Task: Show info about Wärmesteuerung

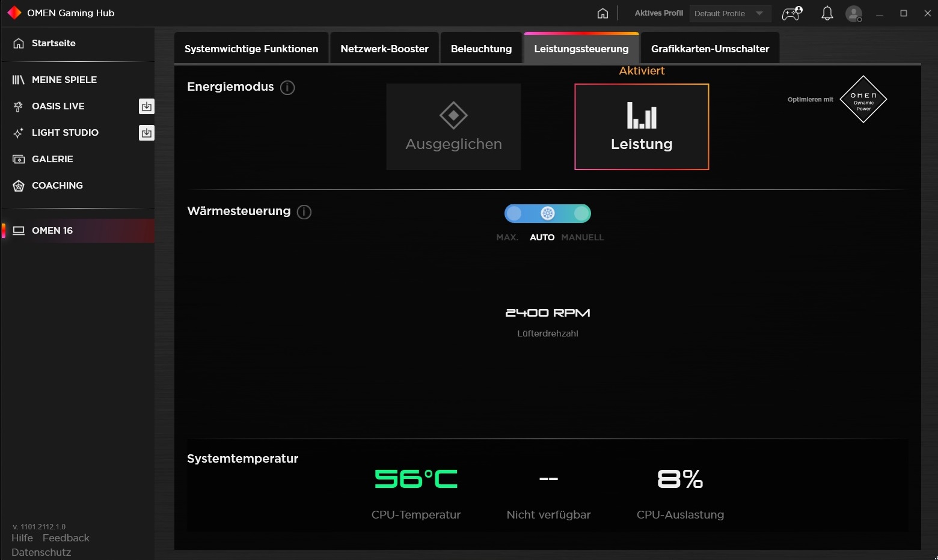Action: (304, 212)
